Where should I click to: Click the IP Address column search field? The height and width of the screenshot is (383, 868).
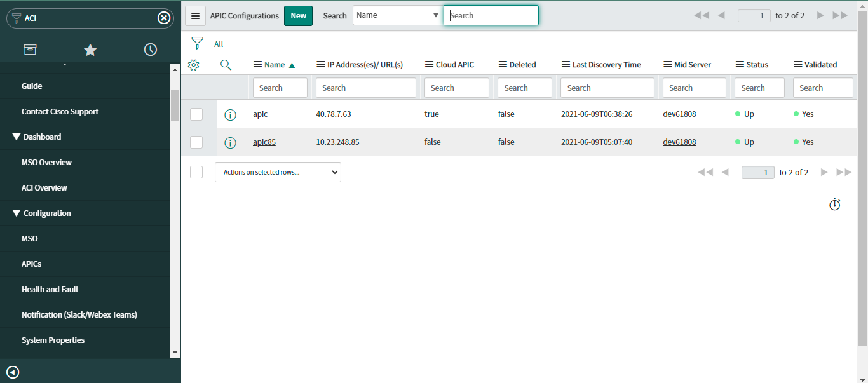pyautogui.click(x=365, y=88)
